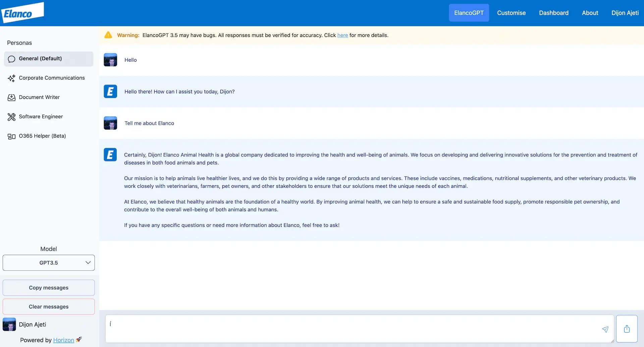Click the Elanco logo in header
644x347 pixels.
22,13
